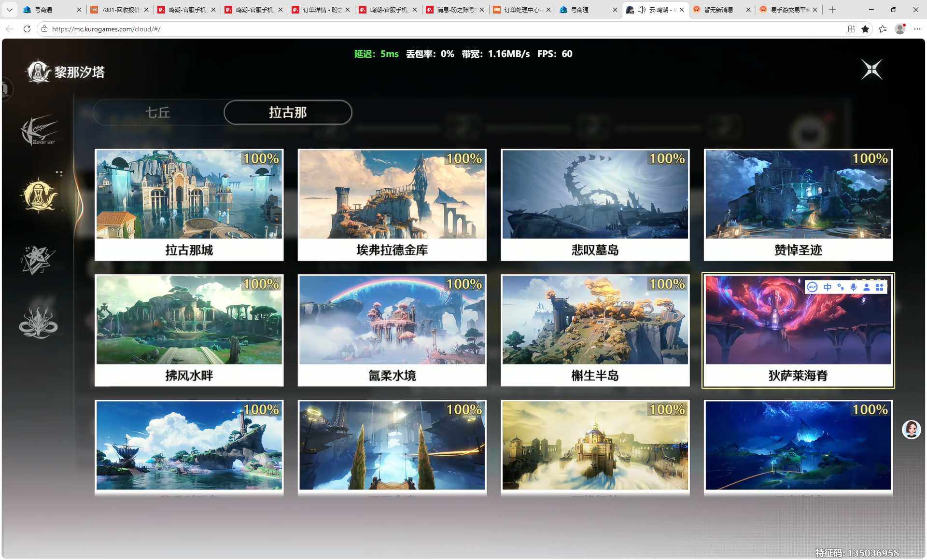
Task: Open the 悲叹墓岛 area card
Action: pyautogui.click(x=595, y=205)
